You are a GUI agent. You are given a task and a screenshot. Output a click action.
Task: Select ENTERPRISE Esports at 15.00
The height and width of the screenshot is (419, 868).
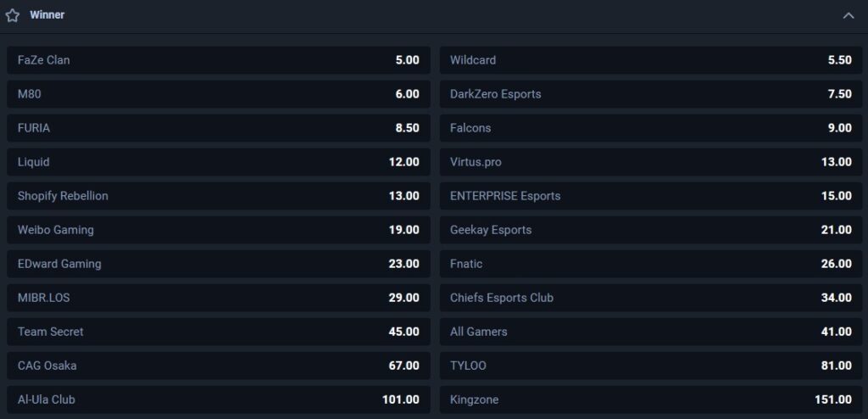651,196
